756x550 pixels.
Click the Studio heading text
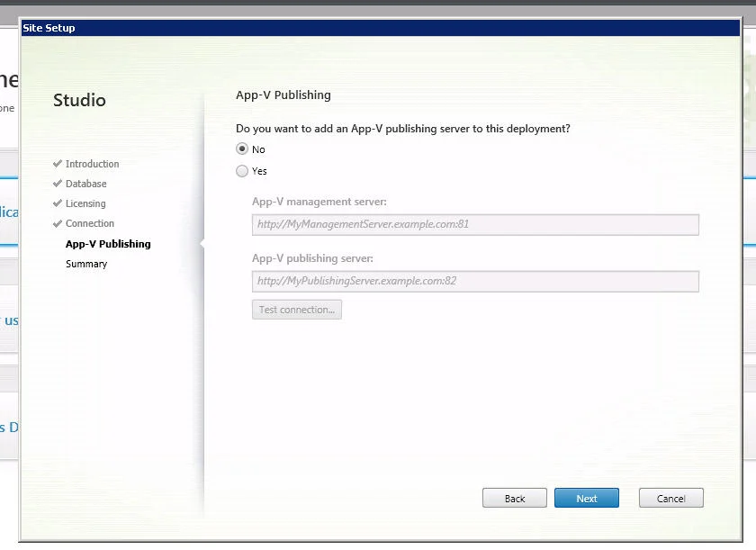pos(79,100)
